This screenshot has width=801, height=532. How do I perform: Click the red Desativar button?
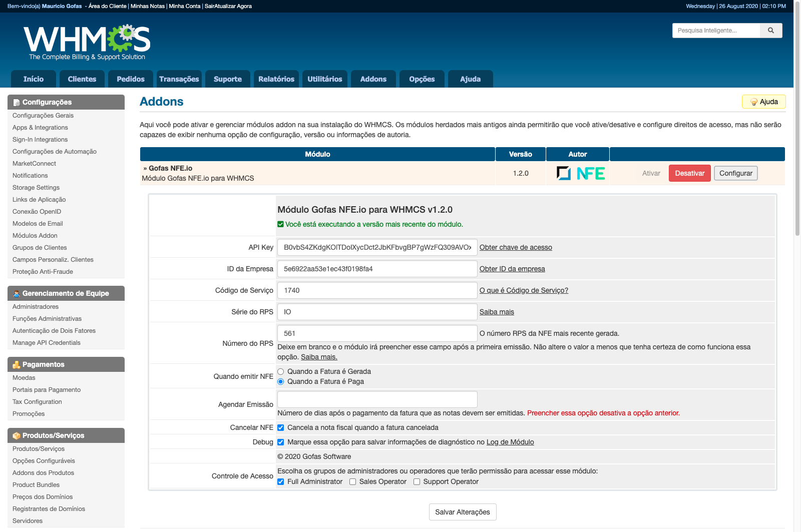coord(689,173)
